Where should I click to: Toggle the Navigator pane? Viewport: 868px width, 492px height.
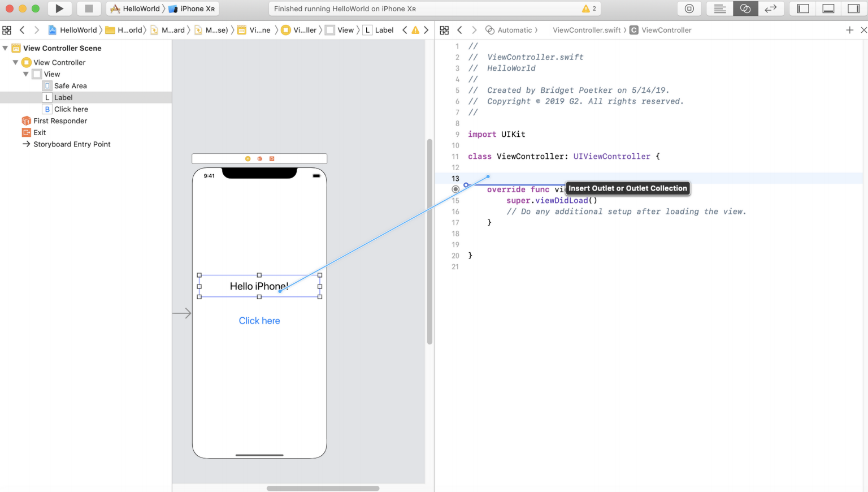(803, 8)
